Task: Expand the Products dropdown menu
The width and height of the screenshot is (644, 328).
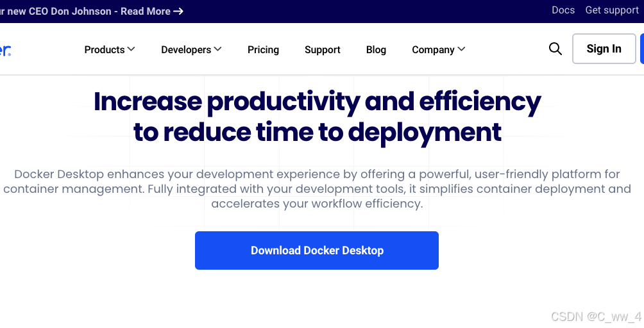Action: pyautogui.click(x=110, y=49)
